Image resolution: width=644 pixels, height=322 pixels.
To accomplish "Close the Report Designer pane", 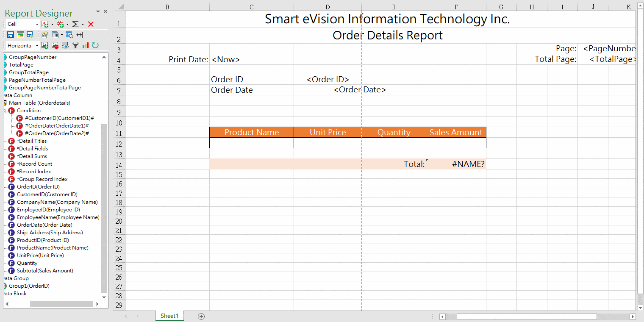I will coord(106,11).
